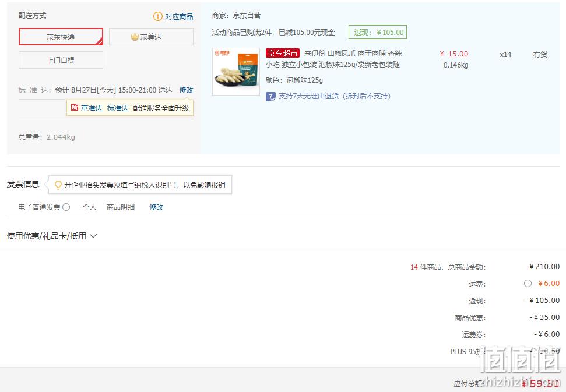Click the 7-day return shield icon
Screen dimensions: 566x392
coord(270,96)
